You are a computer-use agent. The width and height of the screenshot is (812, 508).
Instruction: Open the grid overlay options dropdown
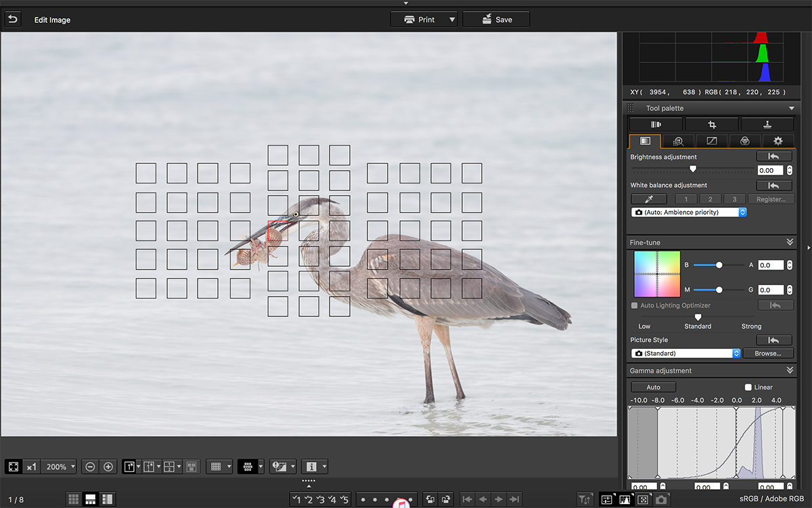(229, 467)
